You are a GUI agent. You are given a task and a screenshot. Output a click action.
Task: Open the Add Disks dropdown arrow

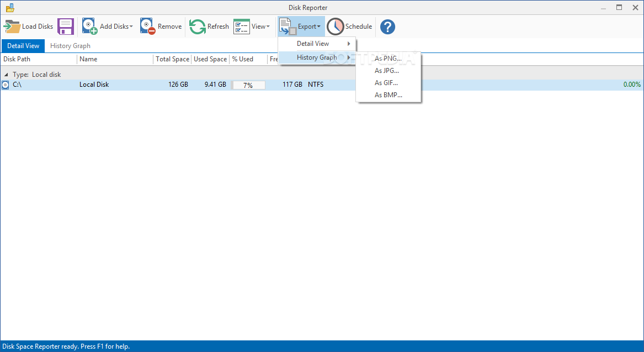(x=131, y=27)
